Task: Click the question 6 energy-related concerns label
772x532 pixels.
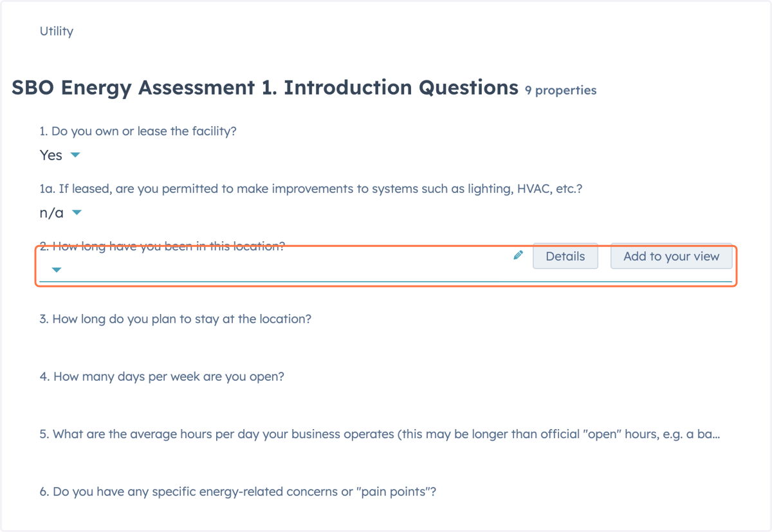Action: tap(238, 492)
